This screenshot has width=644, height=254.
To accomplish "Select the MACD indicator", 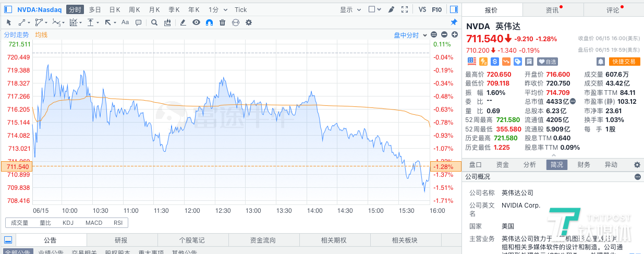I will (x=94, y=223).
